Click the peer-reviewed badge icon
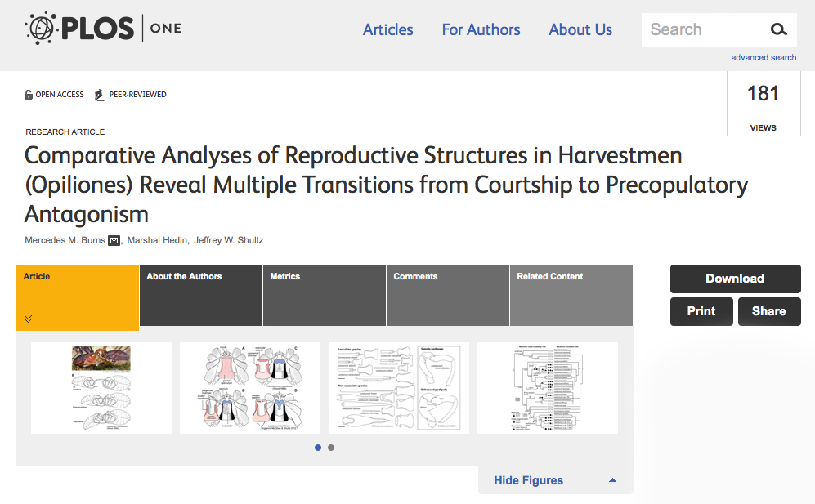 [x=100, y=95]
